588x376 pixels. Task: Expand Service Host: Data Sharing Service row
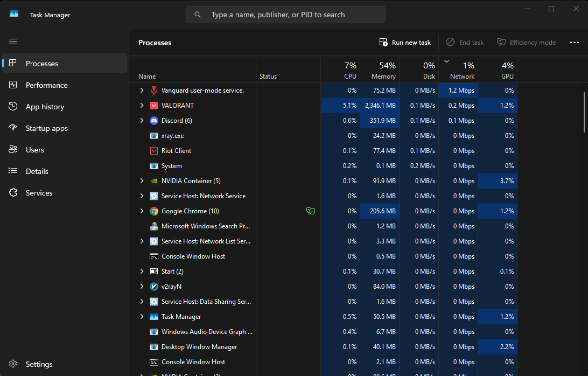click(142, 302)
